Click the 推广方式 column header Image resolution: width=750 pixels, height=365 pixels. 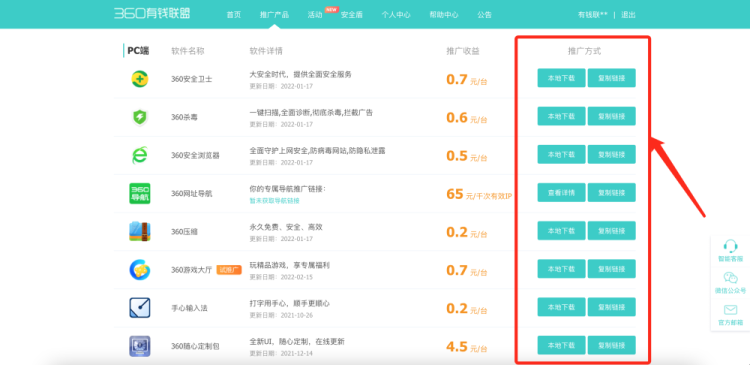tap(584, 51)
